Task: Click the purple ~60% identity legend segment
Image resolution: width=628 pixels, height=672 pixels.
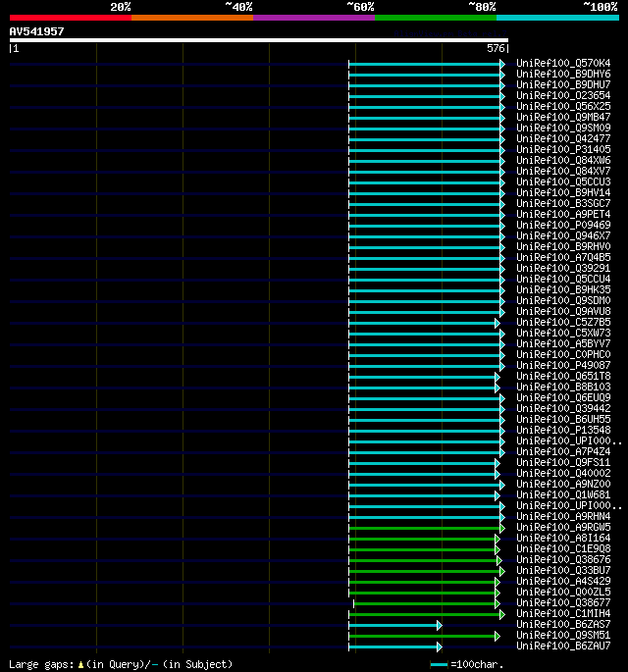Action: pyautogui.click(x=314, y=18)
